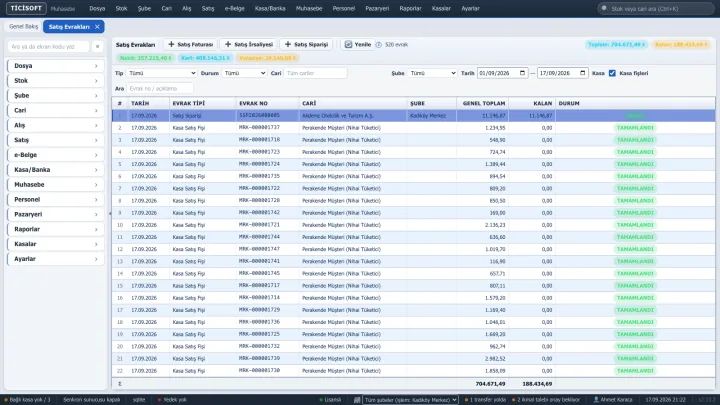This screenshot has height=405, width=720.
Task: Open the Pazaryeri menu in the top bar
Action: 377,8
